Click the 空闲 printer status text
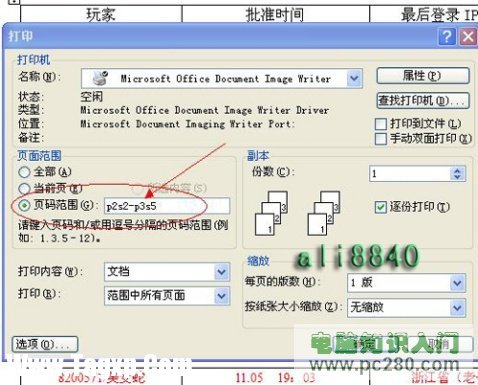The image size is (478, 385). (x=91, y=97)
